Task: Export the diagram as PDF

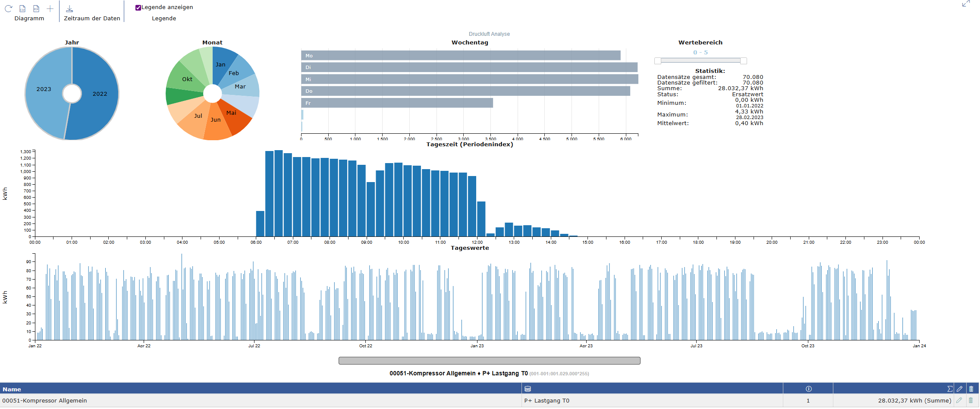Action: [36, 9]
